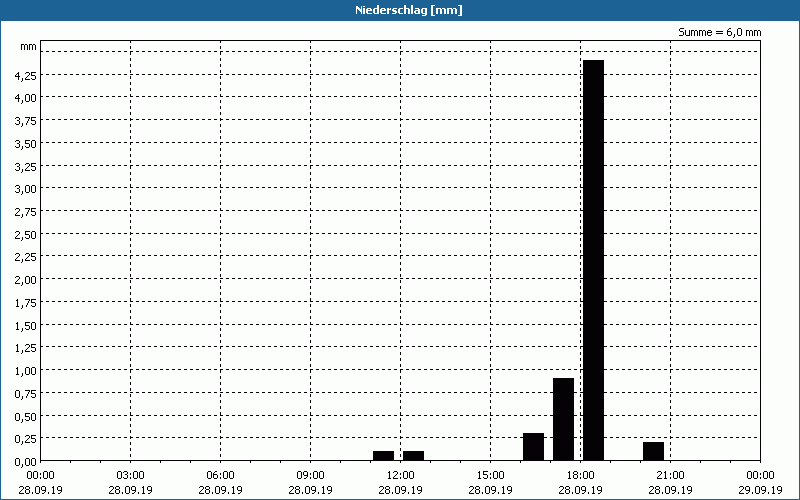The width and height of the screenshot is (800, 500).
Task: Click the 2,25 y-axis label
Action: coord(26,257)
